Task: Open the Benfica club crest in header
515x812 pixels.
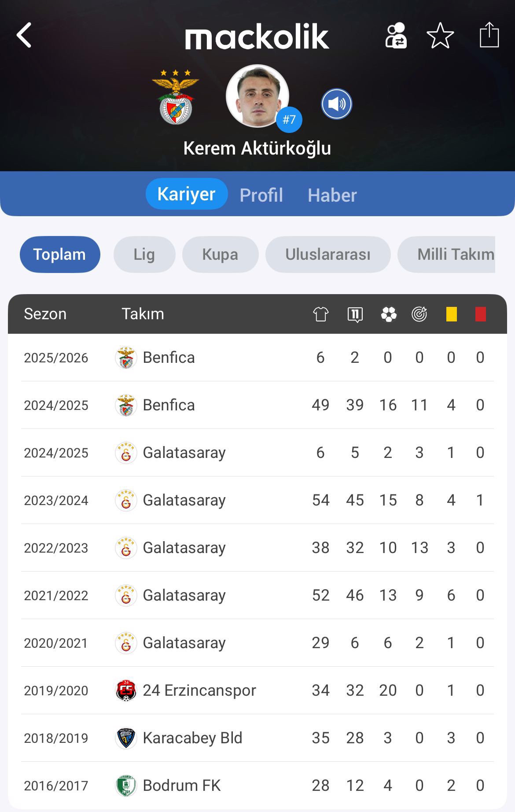Action: tap(176, 97)
